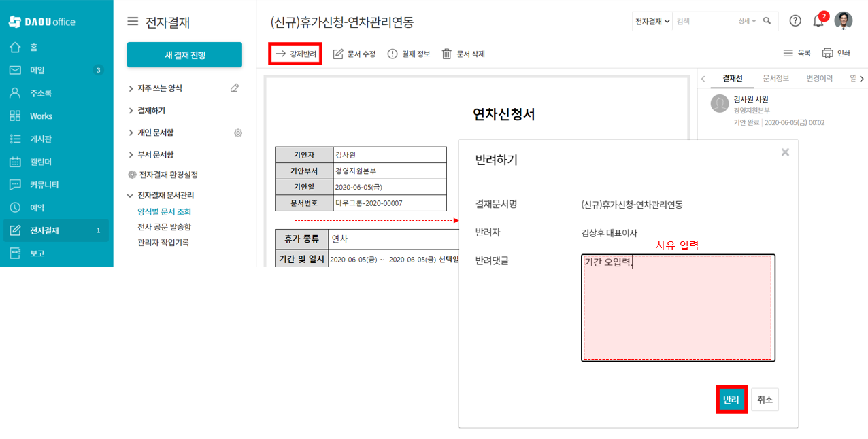868x439 pixels.
Task: Open the 전자결재 search scope dropdown
Action: (652, 22)
